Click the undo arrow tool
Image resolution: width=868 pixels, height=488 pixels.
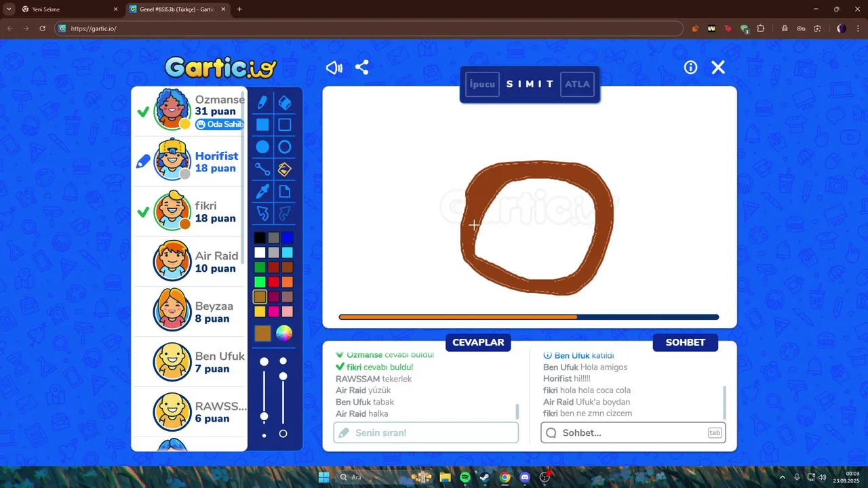coord(262,213)
